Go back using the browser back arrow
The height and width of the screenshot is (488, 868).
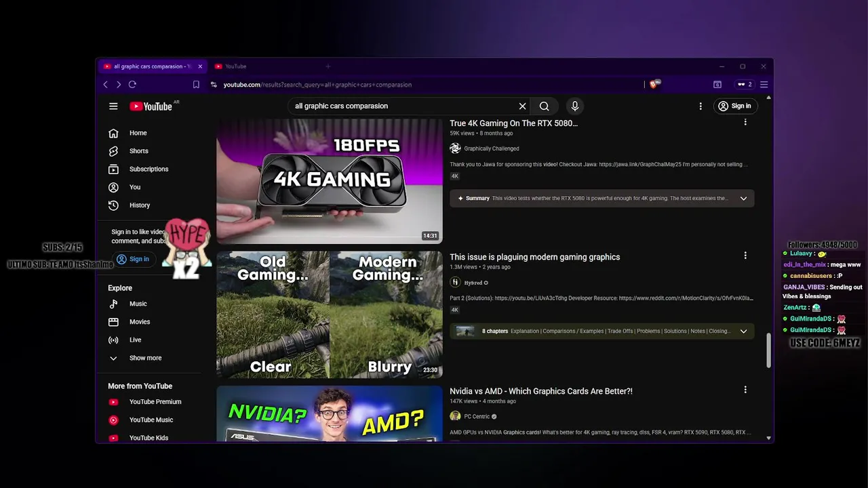tap(105, 85)
